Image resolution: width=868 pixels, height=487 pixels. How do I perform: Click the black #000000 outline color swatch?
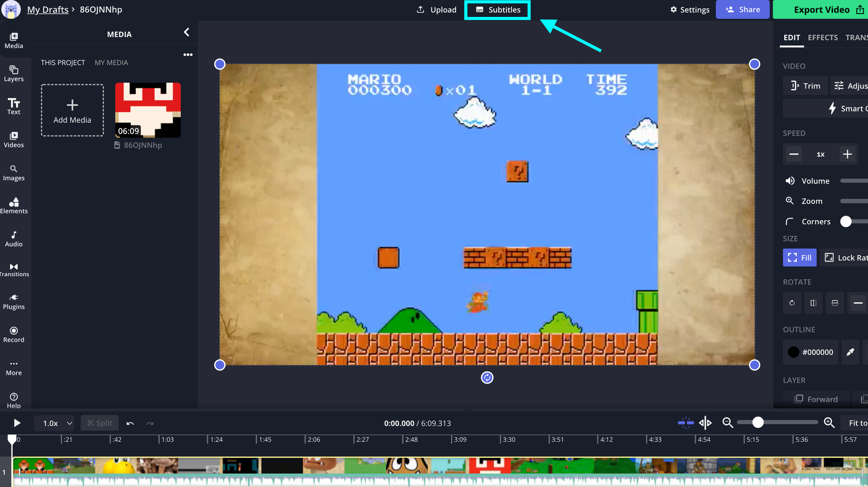793,352
